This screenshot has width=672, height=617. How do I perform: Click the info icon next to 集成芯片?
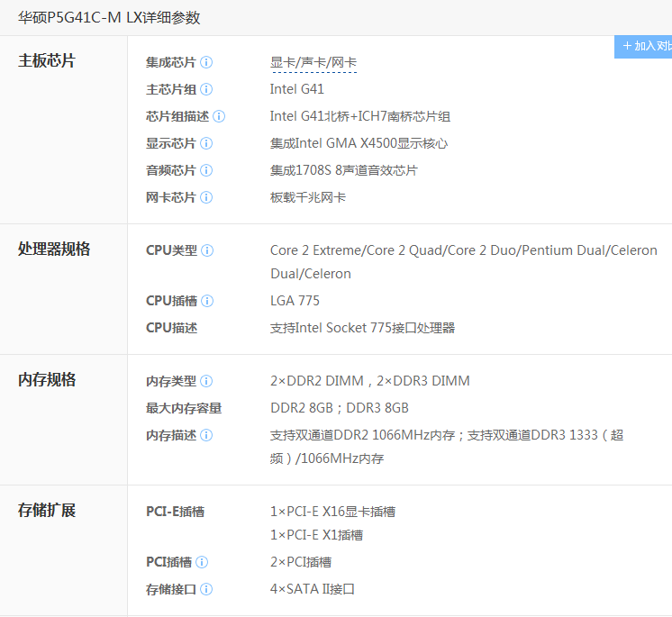[x=206, y=62]
